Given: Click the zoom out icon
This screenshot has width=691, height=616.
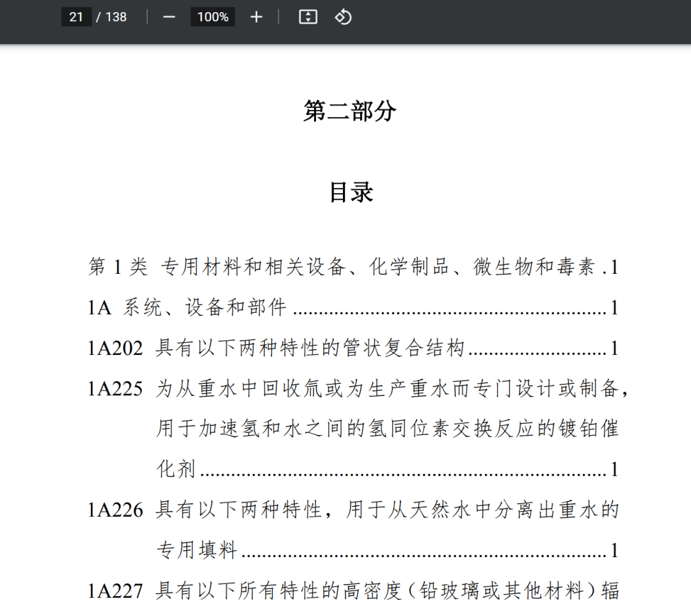Looking at the screenshot, I should pos(169,17).
